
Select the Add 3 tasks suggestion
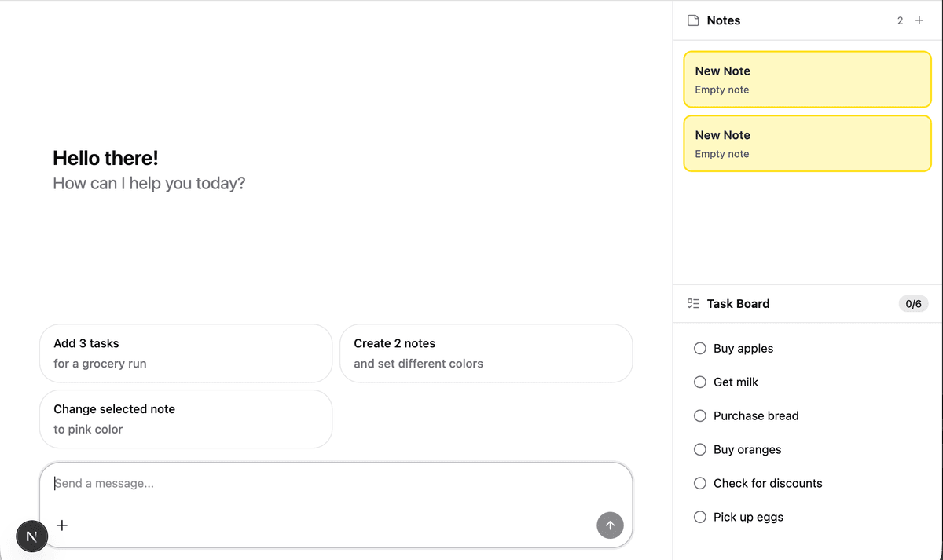point(185,353)
